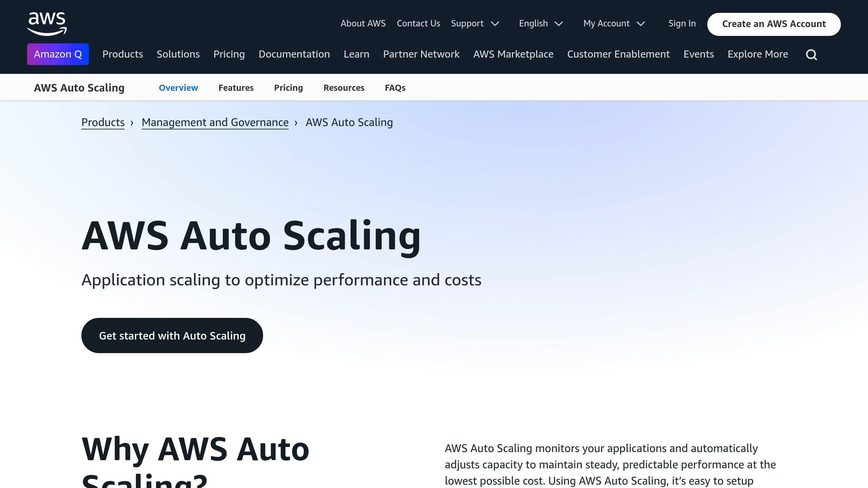Expand the Support dropdown

475,23
